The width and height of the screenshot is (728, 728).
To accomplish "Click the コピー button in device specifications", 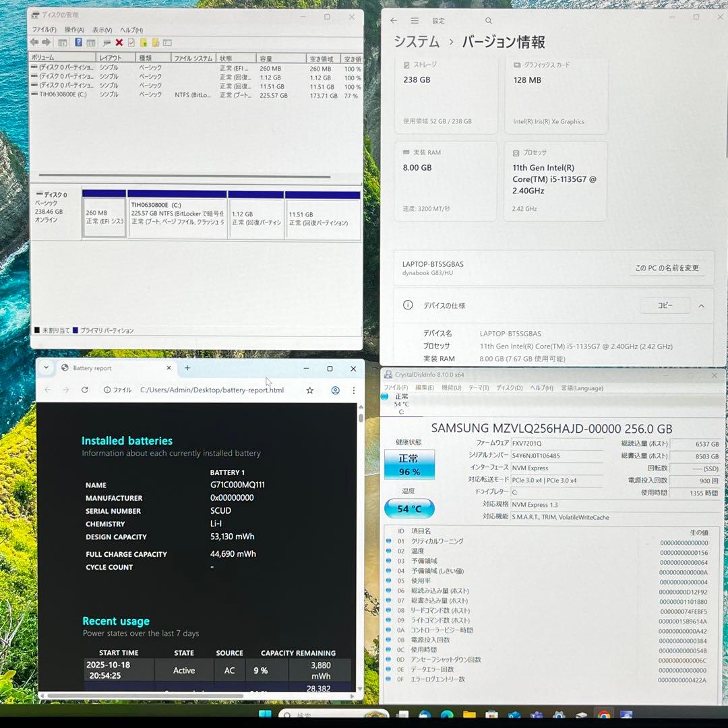I will [665, 305].
